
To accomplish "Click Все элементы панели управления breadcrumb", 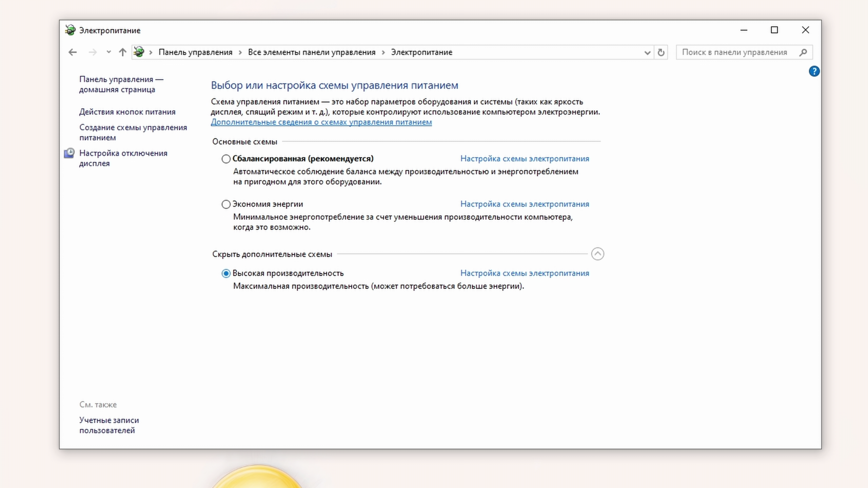I will (x=312, y=52).
